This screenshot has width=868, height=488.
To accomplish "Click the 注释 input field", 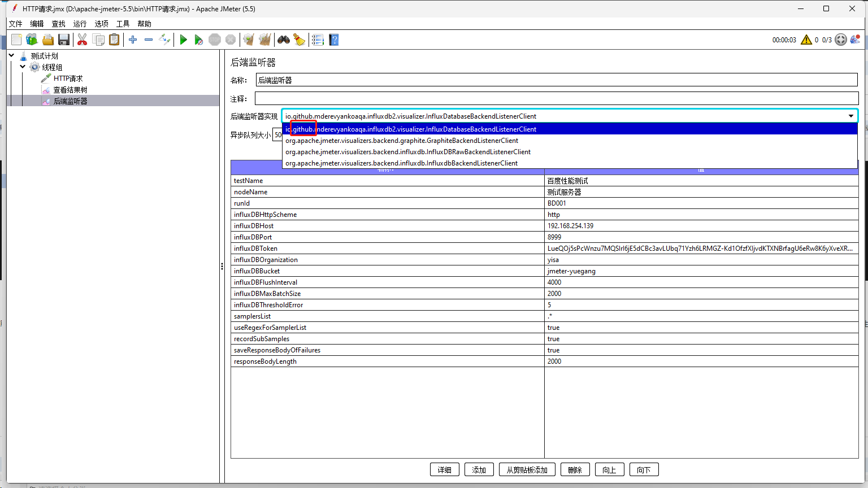I will (557, 99).
